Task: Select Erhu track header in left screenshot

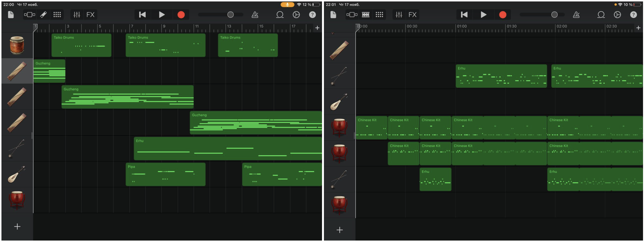Action: pyautogui.click(x=17, y=149)
